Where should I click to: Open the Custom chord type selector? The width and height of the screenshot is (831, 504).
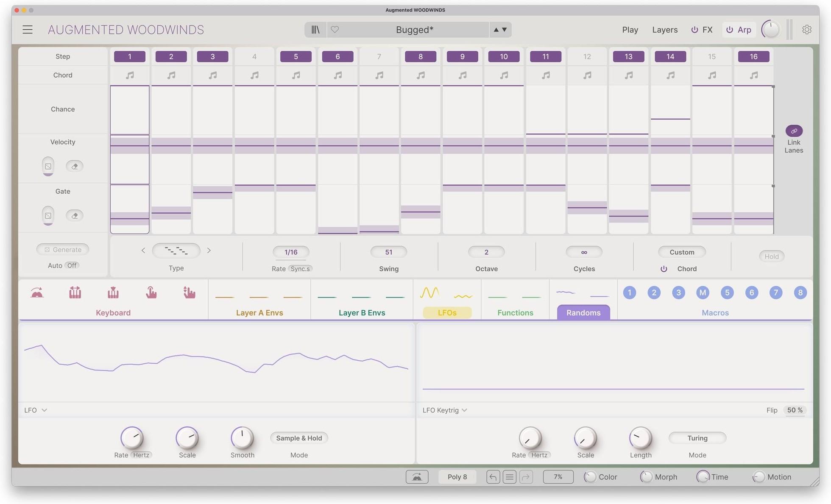pyautogui.click(x=682, y=252)
